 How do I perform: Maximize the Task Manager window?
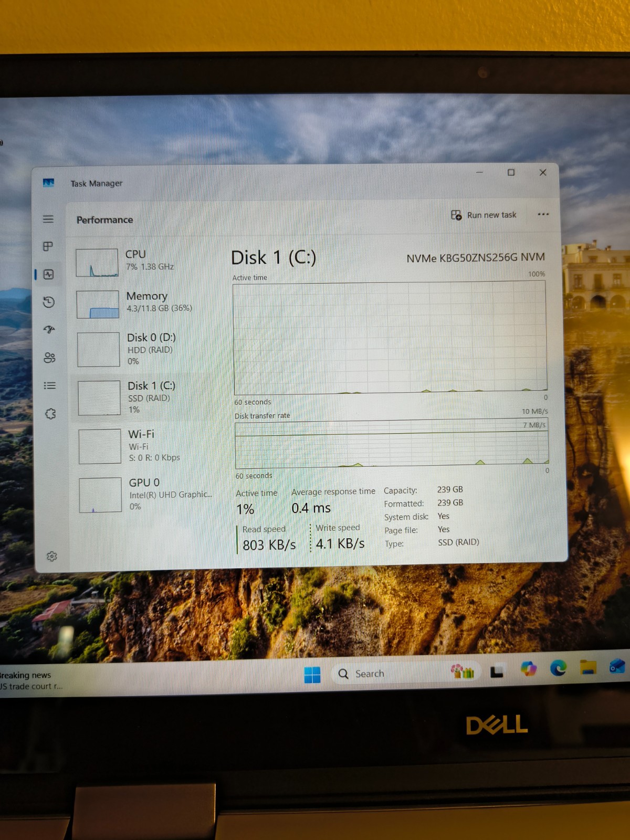pyautogui.click(x=511, y=172)
